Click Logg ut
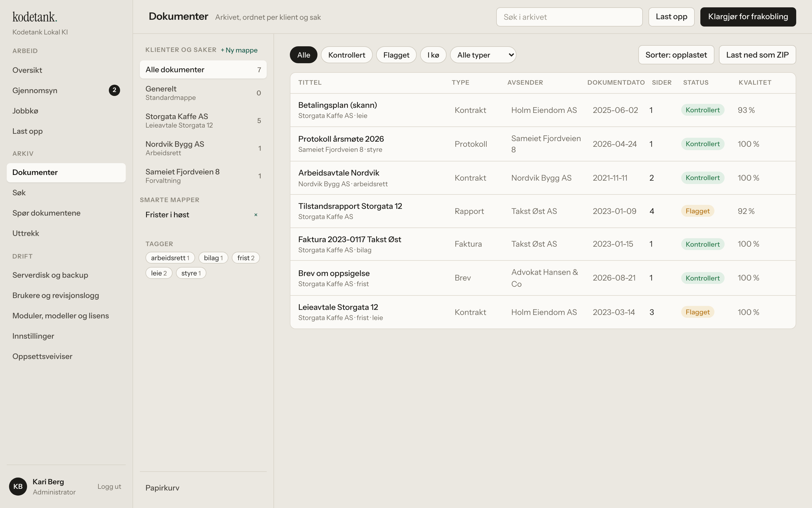Image resolution: width=812 pixels, height=508 pixels. tap(109, 487)
